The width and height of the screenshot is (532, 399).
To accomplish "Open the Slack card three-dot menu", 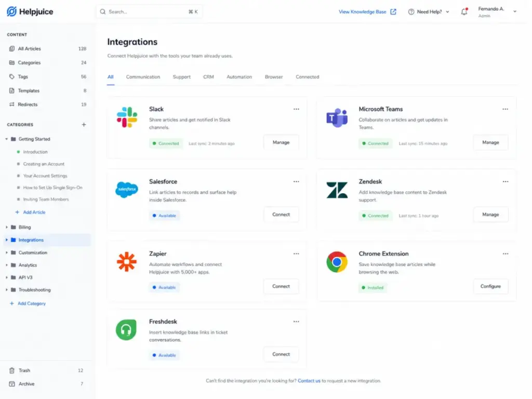I will [296, 109].
